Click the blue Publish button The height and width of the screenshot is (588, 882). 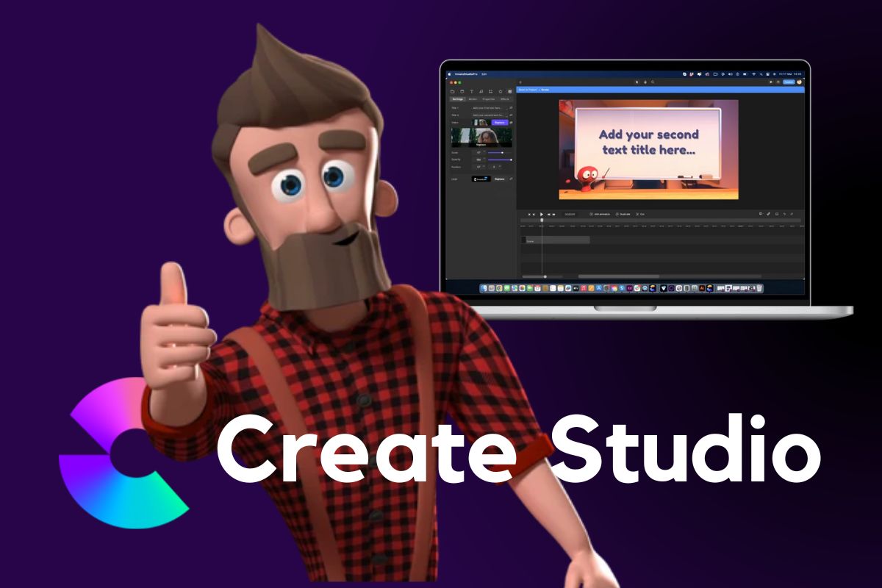(789, 82)
